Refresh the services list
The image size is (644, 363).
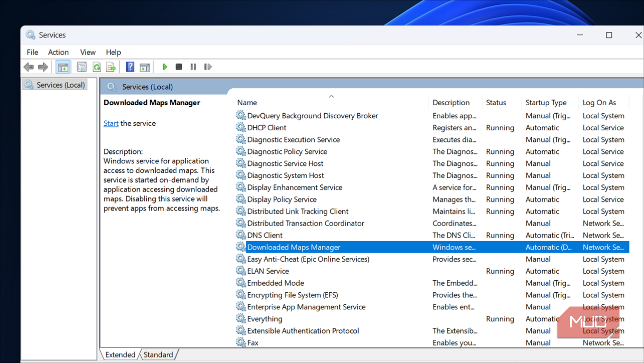coord(97,67)
